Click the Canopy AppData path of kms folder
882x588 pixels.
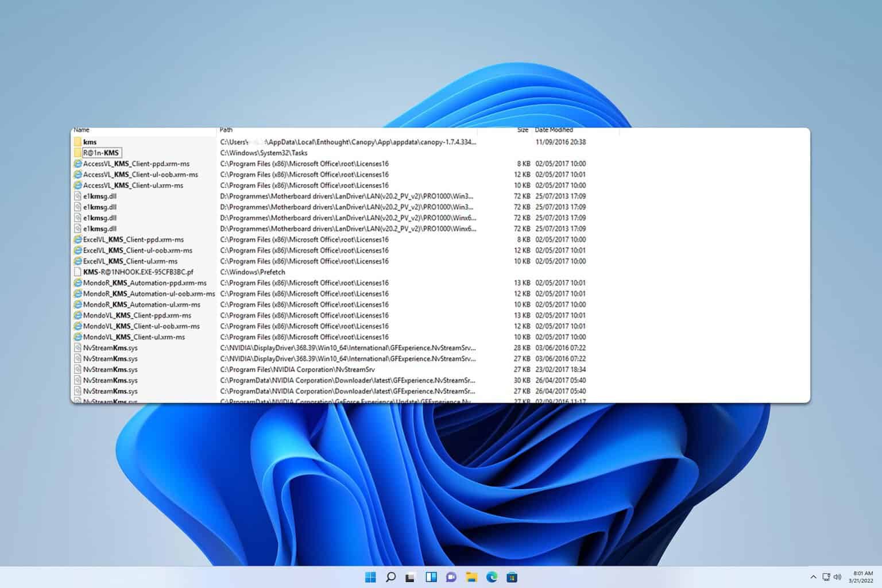[x=348, y=142]
